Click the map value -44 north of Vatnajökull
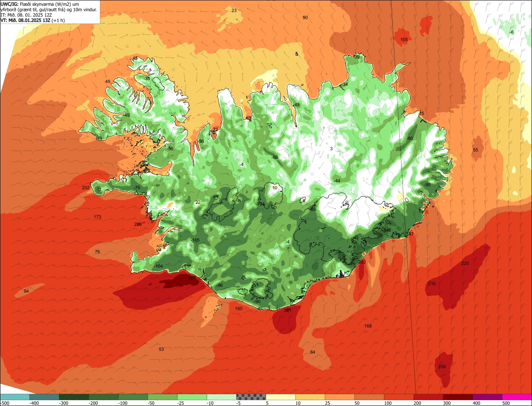The width and height of the screenshot is (532, 406). (337, 181)
